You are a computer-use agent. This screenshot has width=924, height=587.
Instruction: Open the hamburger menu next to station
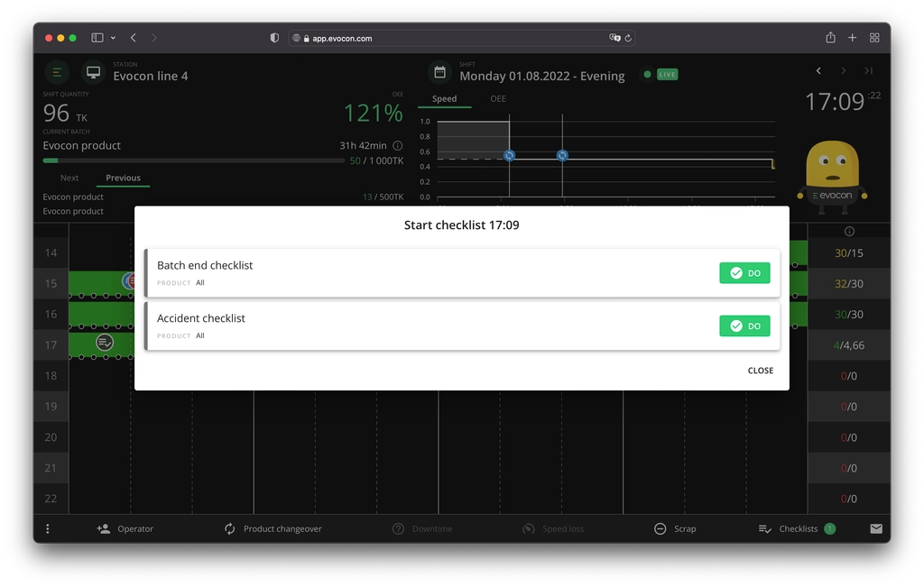point(57,72)
